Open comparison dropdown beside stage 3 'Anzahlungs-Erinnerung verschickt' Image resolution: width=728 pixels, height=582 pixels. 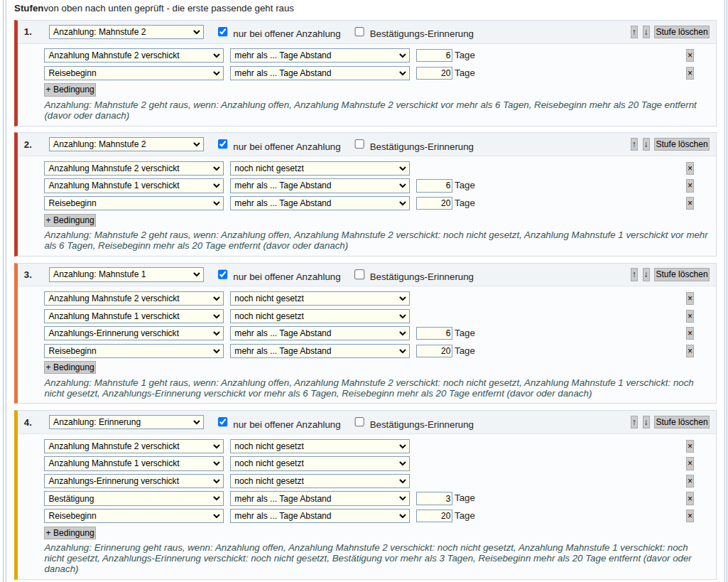[x=320, y=333]
